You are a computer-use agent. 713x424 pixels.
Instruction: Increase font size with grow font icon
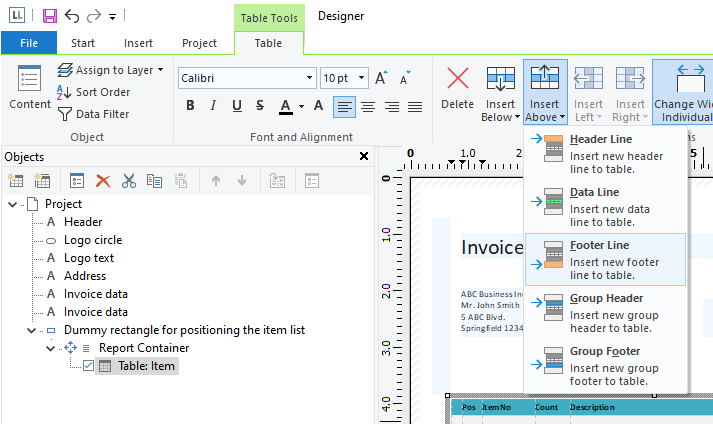coord(381,78)
